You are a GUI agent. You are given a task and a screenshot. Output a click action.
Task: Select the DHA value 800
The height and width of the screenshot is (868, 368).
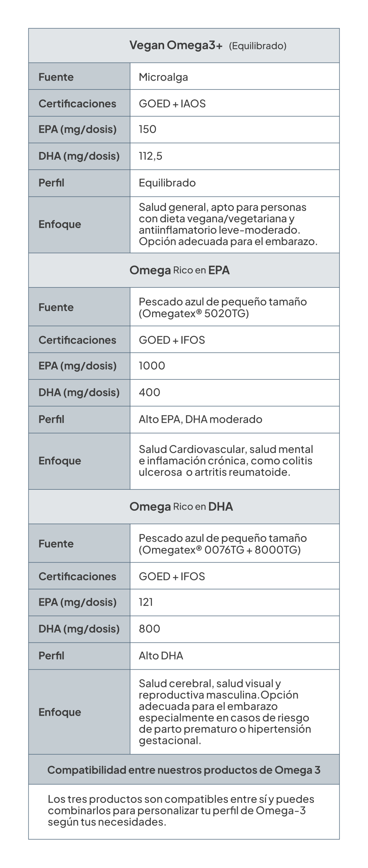coord(149,629)
